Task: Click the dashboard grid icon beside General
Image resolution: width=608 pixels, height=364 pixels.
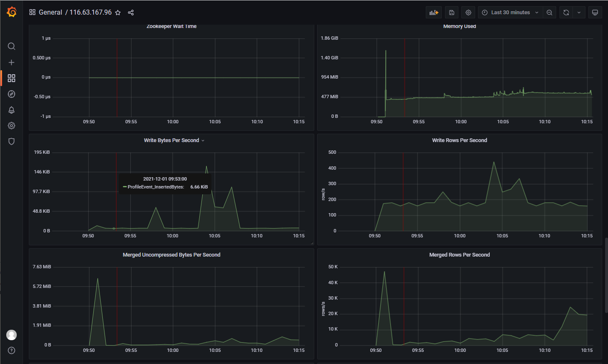Action: pyautogui.click(x=32, y=13)
